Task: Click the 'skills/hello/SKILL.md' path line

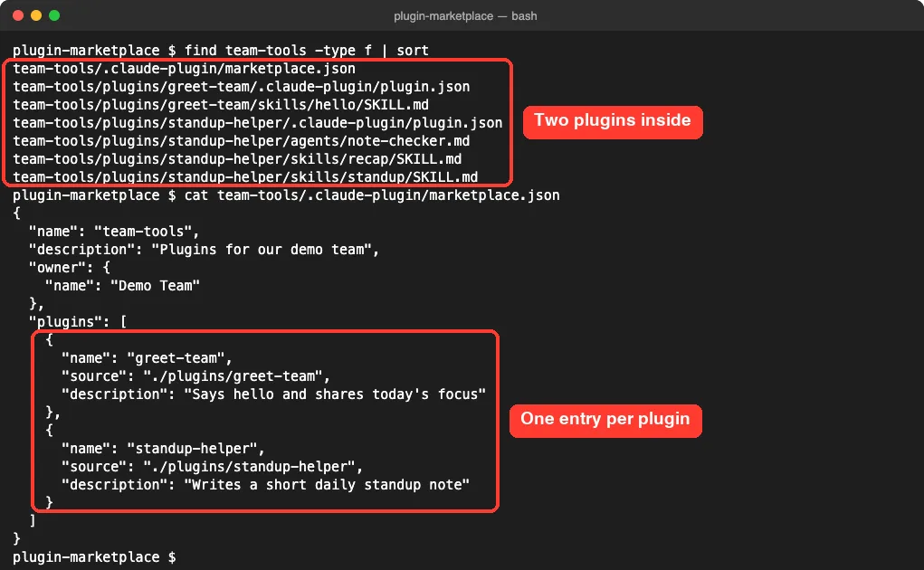Action: 221,105
